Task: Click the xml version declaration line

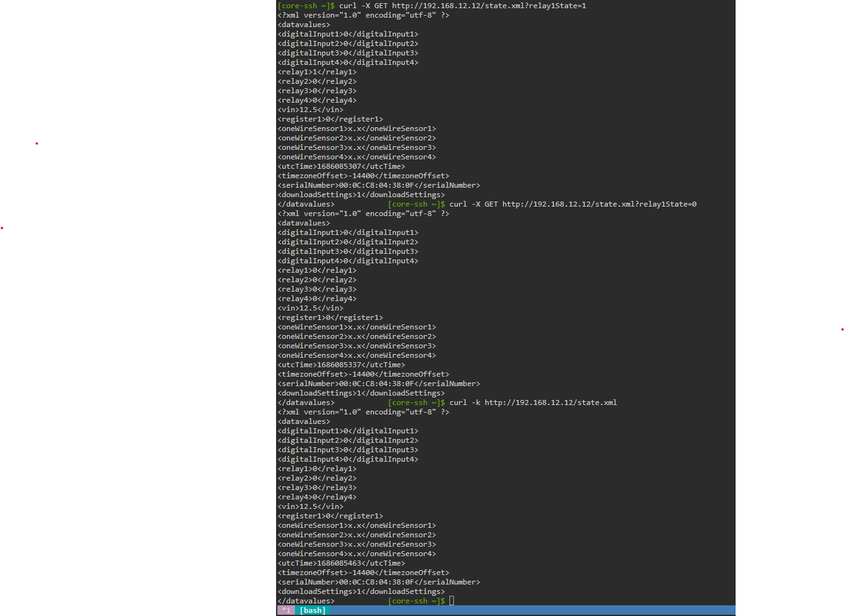Action: pos(362,14)
